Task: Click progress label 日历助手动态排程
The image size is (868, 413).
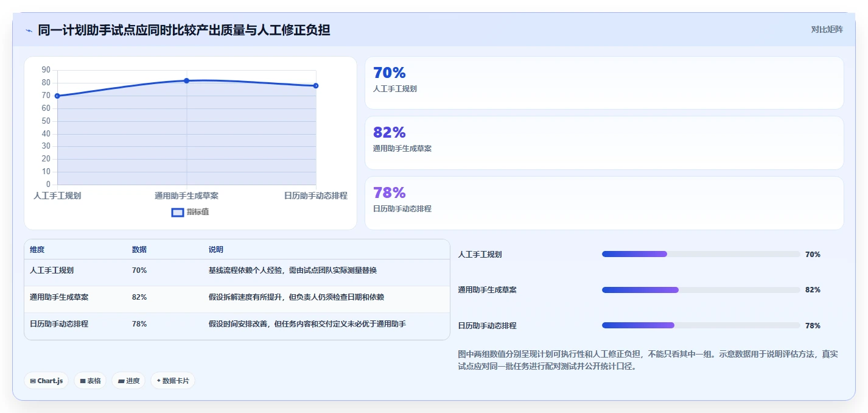Action: tap(488, 326)
